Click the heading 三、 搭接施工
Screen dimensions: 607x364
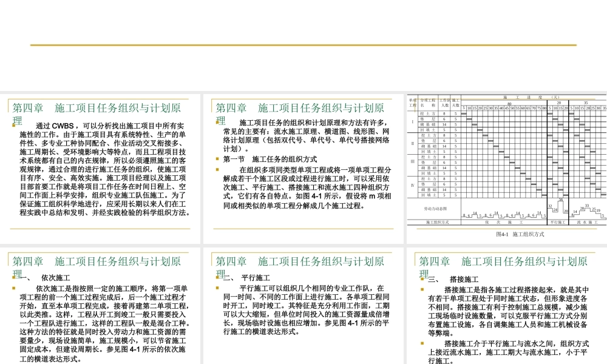pyautogui.click(x=453, y=279)
